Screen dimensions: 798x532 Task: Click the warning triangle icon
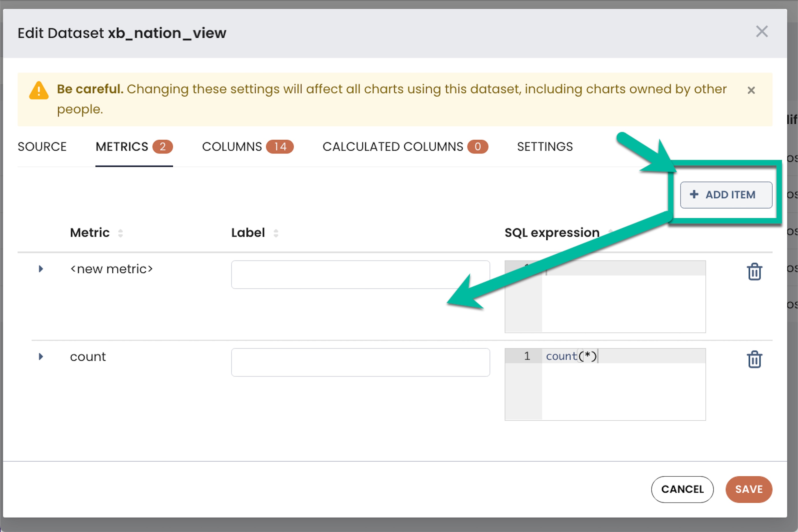(x=39, y=91)
